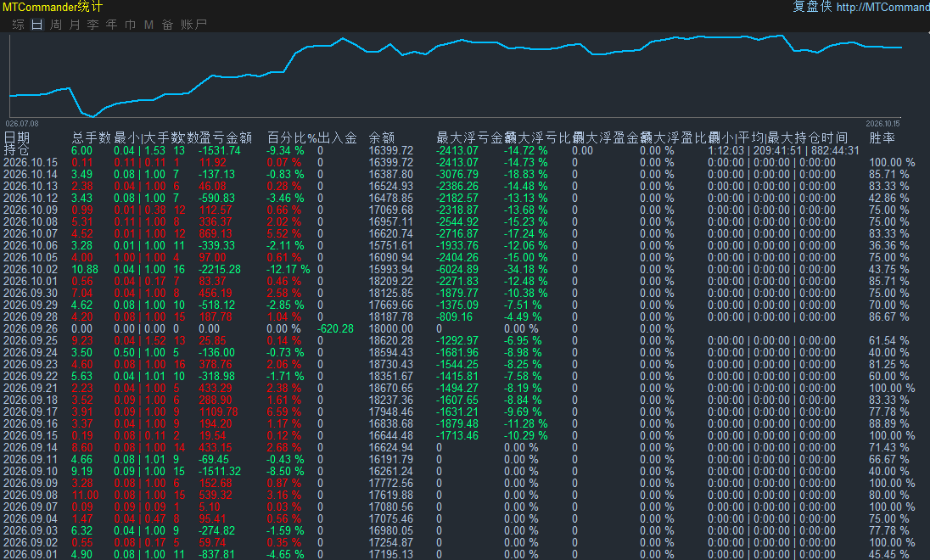Click the percent value 6.59 %
Viewport: 930px width, 560px height.
pos(284,412)
